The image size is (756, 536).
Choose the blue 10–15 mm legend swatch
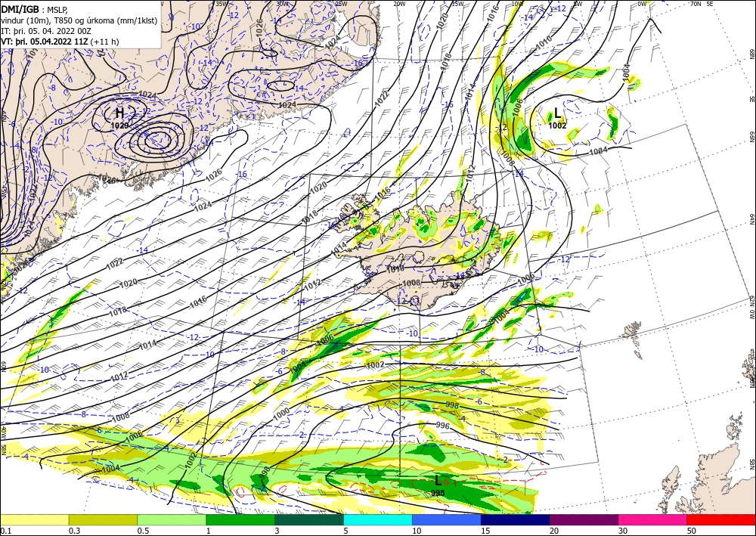pos(447,519)
